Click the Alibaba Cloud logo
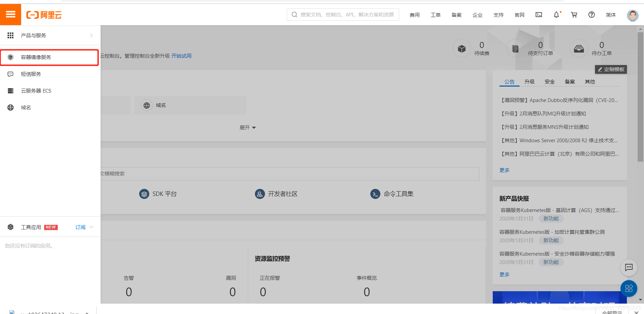Screen dimensions: 644x314 44,15
